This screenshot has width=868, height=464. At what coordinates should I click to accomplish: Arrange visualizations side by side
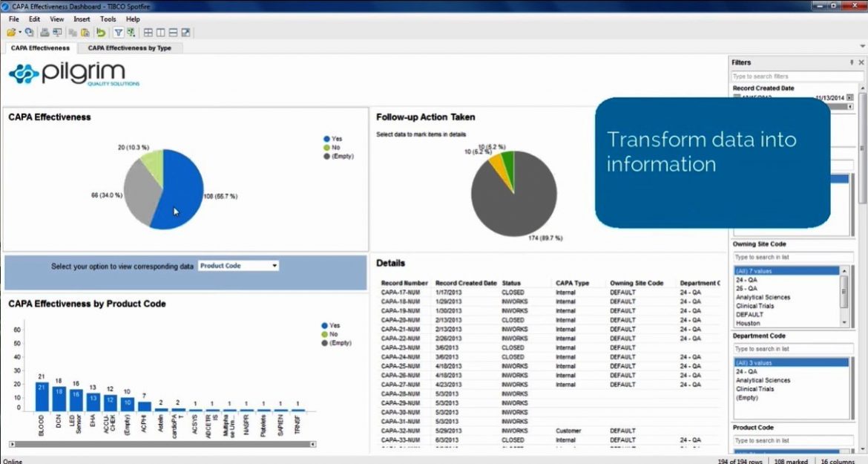(x=160, y=33)
